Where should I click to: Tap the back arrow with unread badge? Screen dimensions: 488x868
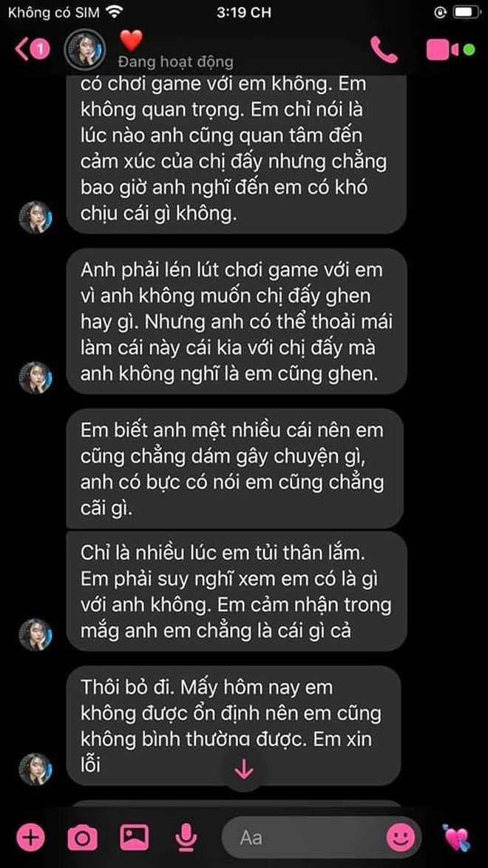(x=32, y=50)
